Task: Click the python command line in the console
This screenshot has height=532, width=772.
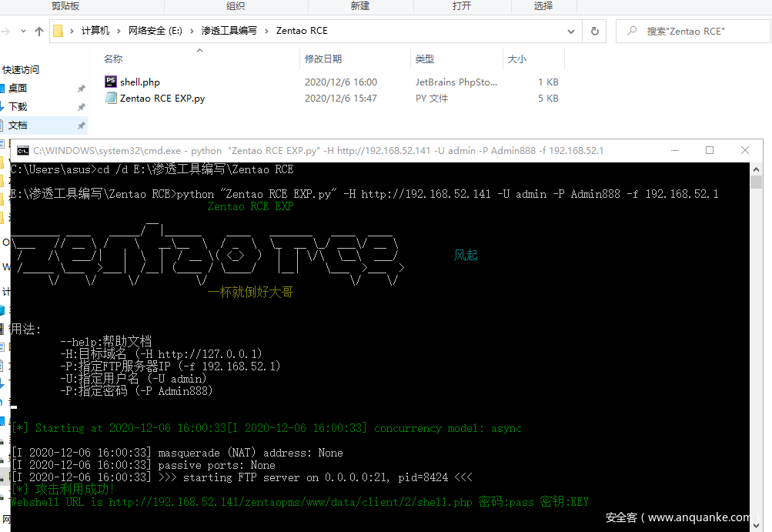Action: (364, 194)
